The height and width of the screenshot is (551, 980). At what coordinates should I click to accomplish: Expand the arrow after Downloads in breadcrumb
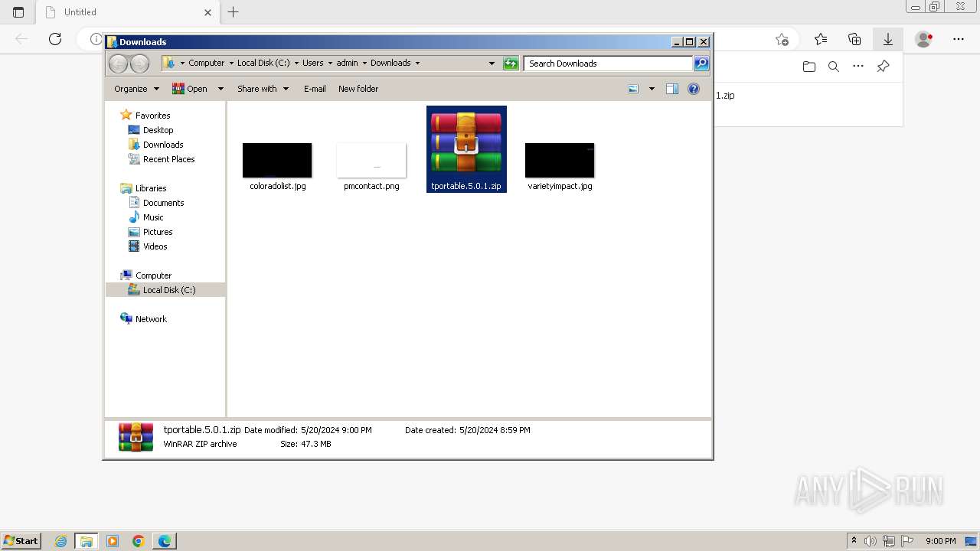pyautogui.click(x=417, y=64)
